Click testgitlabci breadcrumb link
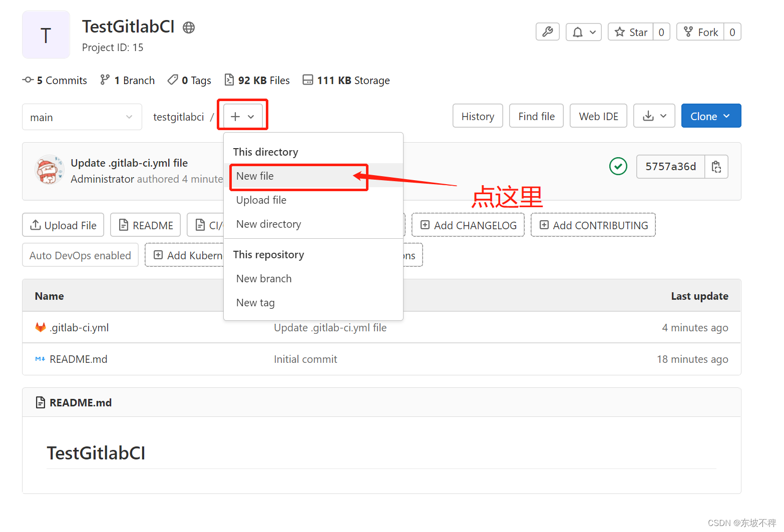Viewport: 784px width, 532px height. (x=178, y=117)
